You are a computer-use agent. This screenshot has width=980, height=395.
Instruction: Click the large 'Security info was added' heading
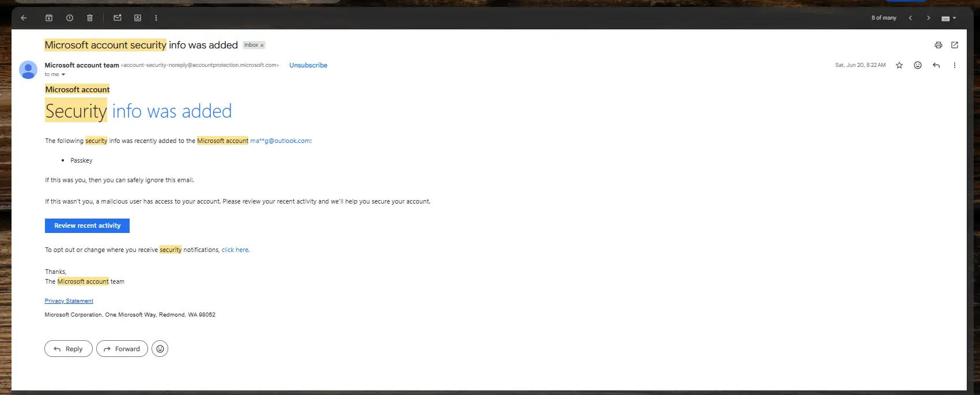pos(138,111)
